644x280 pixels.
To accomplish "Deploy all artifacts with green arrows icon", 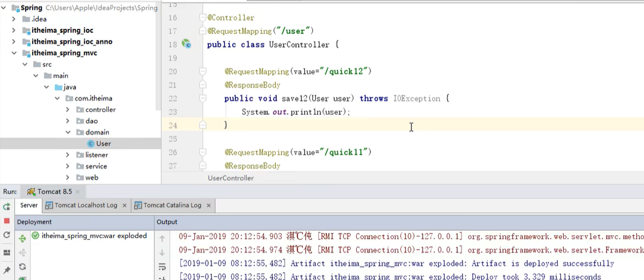I will pyautogui.click(x=22, y=238).
